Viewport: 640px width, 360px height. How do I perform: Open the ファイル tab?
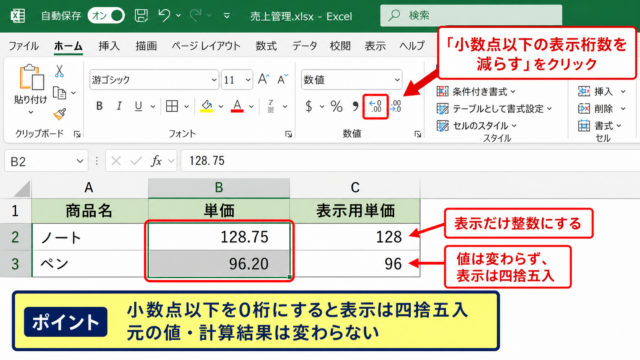click(x=24, y=46)
